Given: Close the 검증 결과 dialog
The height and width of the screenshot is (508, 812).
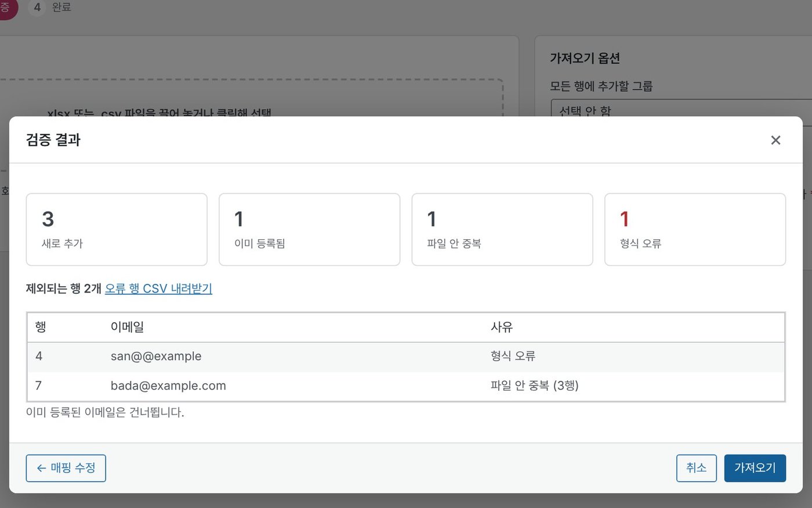Looking at the screenshot, I should point(775,140).
